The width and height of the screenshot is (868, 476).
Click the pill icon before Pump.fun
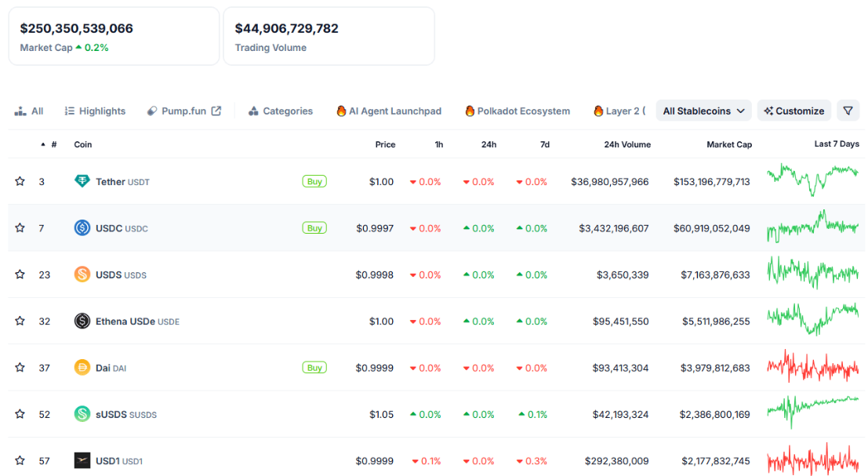pyautogui.click(x=151, y=111)
